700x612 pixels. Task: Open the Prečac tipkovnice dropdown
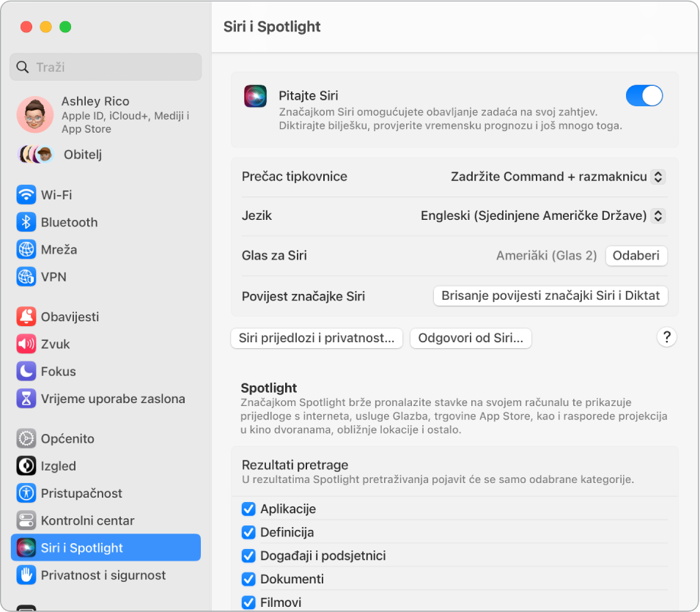click(x=555, y=177)
